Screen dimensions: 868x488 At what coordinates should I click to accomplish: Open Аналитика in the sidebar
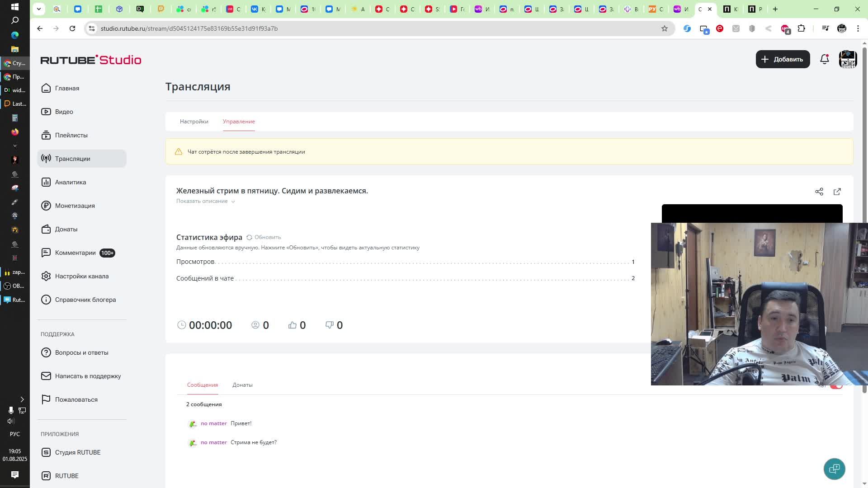(70, 182)
